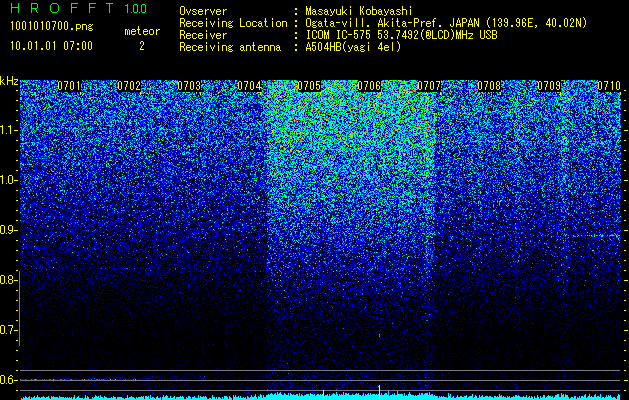Click the HROFFT 1.0.0 title text
629x400 pixels.
[79, 8]
